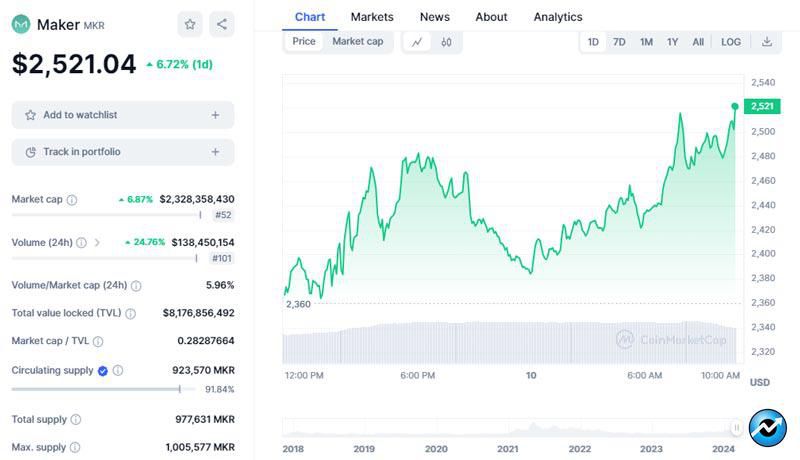The height and width of the screenshot is (460, 800).
Task: Switch to candlestick chart view
Action: [x=446, y=42]
